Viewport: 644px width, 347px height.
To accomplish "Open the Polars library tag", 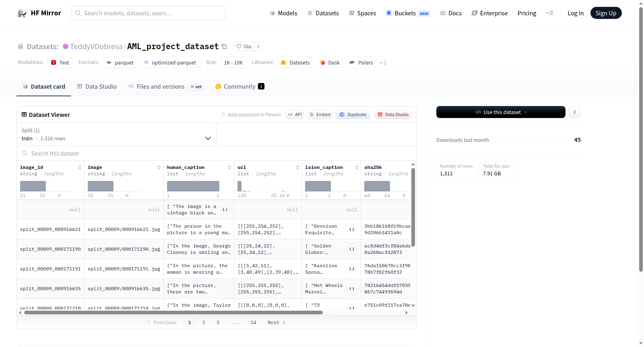I will pyautogui.click(x=361, y=62).
